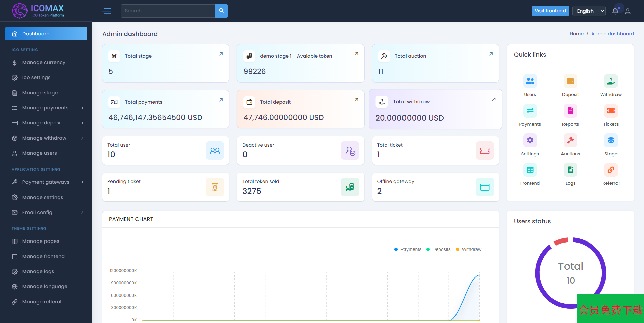Click the Referral link icon
The image size is (644, 323).
pyautogui.click(x=611, y=170)
